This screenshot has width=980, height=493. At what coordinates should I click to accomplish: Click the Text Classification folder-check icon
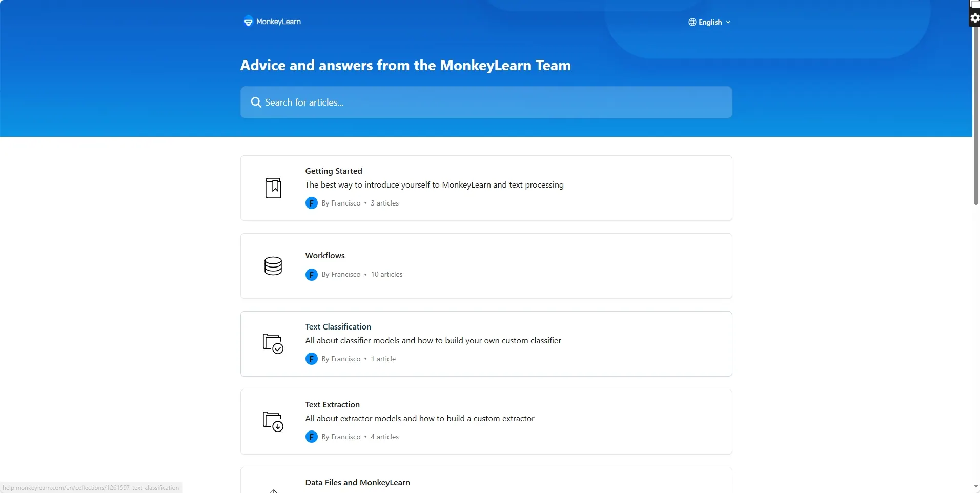(x=273, y=344)
